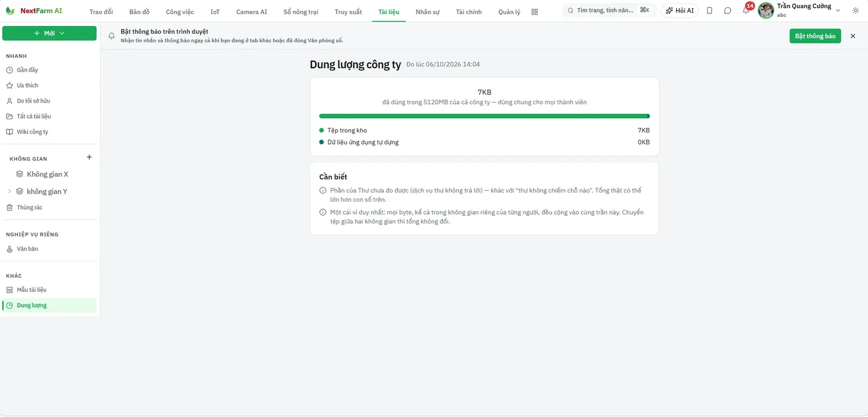Open Do tôi sở hữu list

49,101
